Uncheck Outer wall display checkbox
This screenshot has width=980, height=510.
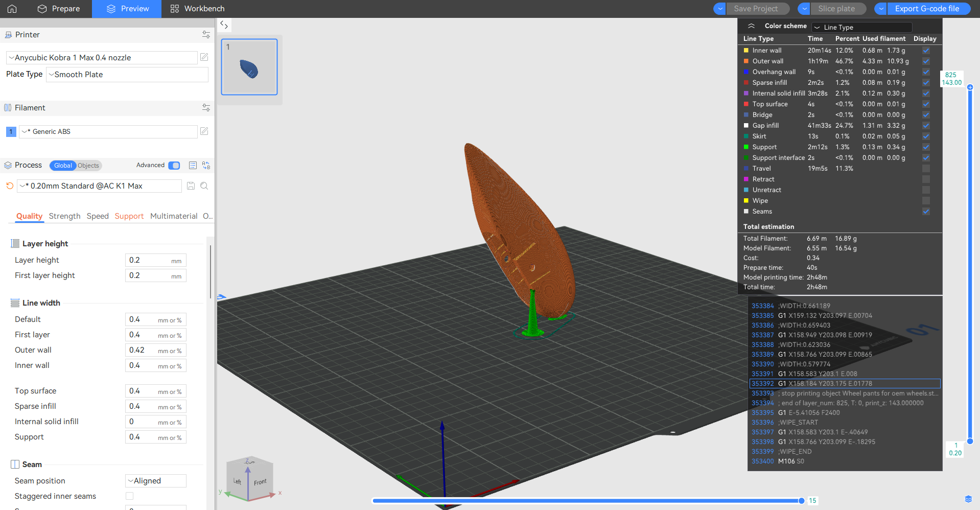pyautogui.click(x=926, y=61)
